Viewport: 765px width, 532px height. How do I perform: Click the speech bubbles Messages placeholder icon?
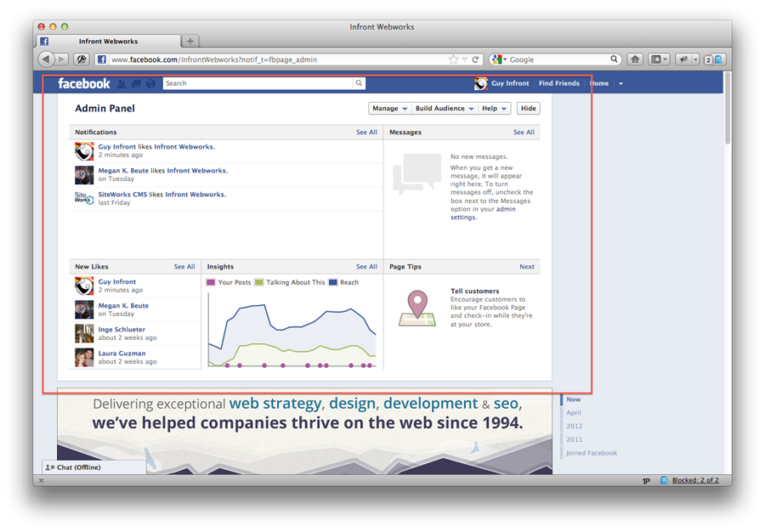[416, 174]
